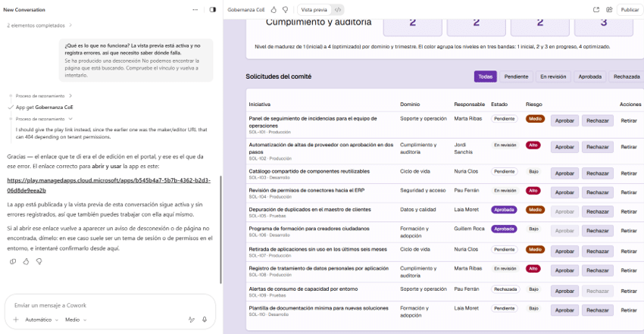Filter requests by Todas
This screenshot has width=644, height=334.
tap(485, 76)
